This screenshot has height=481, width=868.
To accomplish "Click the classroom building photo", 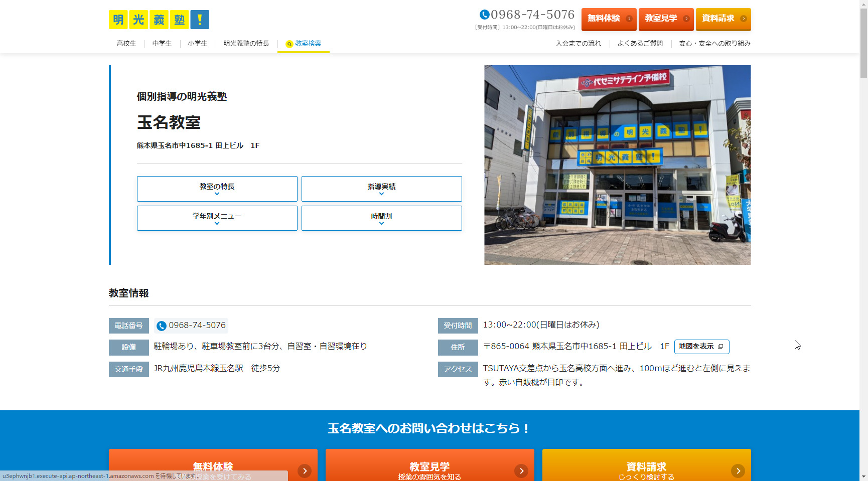I will [x=618, y=165].
